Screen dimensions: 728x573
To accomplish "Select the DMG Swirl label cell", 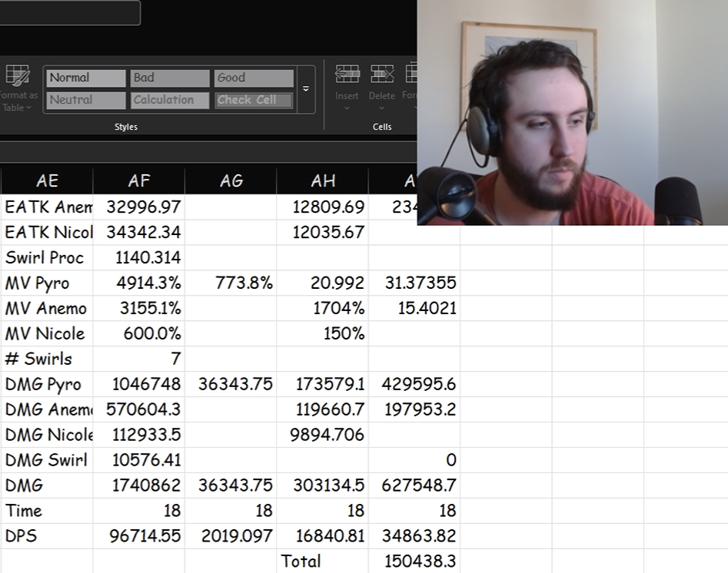I will coord(47,460).
